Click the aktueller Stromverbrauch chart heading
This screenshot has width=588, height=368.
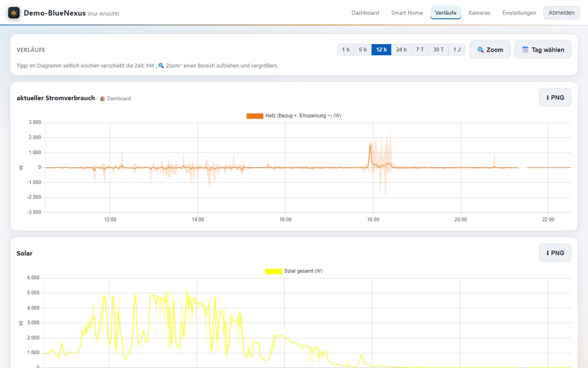(x=56, y=98)
